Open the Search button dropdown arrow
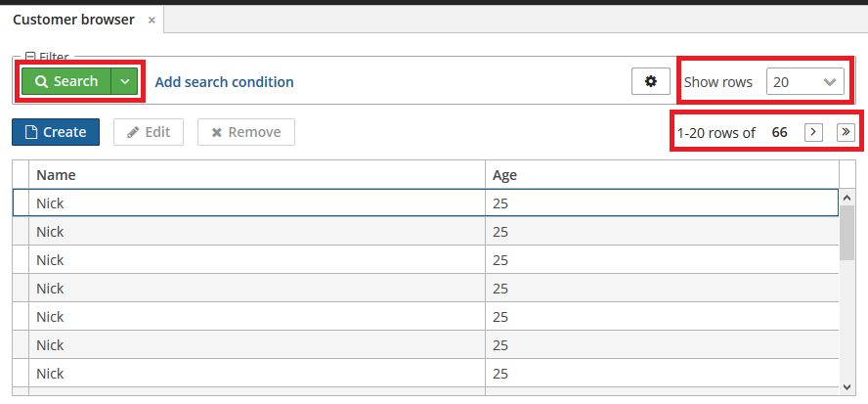Screen dimensions: 868x404 click(124, 81)
